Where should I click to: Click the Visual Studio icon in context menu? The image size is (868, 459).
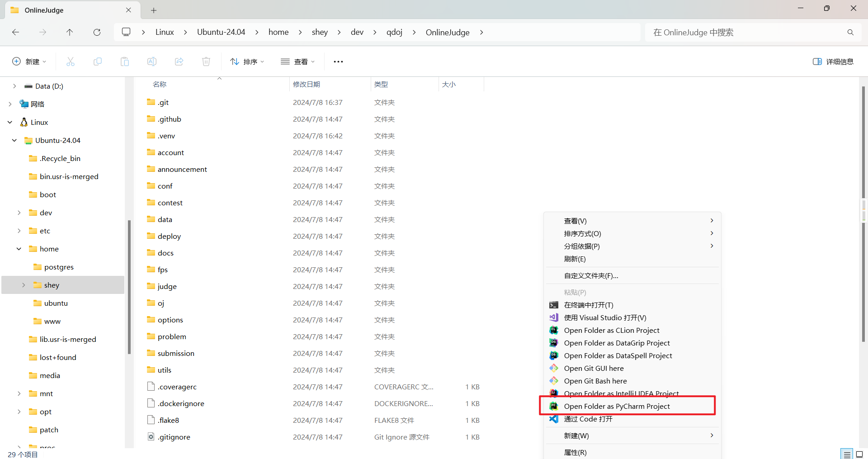pyautogui.click(x=554, y=318)
